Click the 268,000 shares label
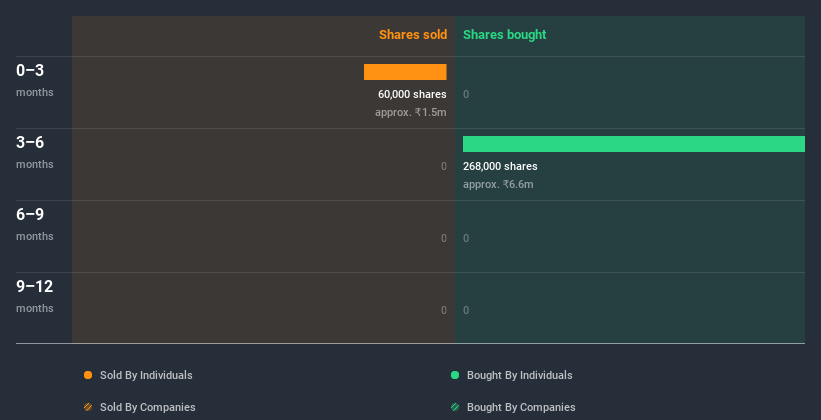Viewport: 821px width, 420px height. tap(500, 167)
